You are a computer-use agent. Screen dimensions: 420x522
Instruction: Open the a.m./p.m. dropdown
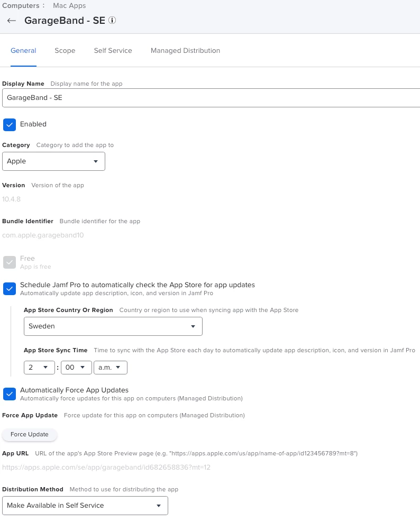111,368
